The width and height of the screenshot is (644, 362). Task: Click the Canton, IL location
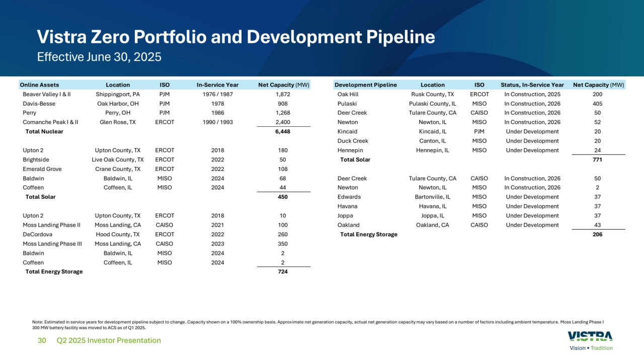[433, 141]
